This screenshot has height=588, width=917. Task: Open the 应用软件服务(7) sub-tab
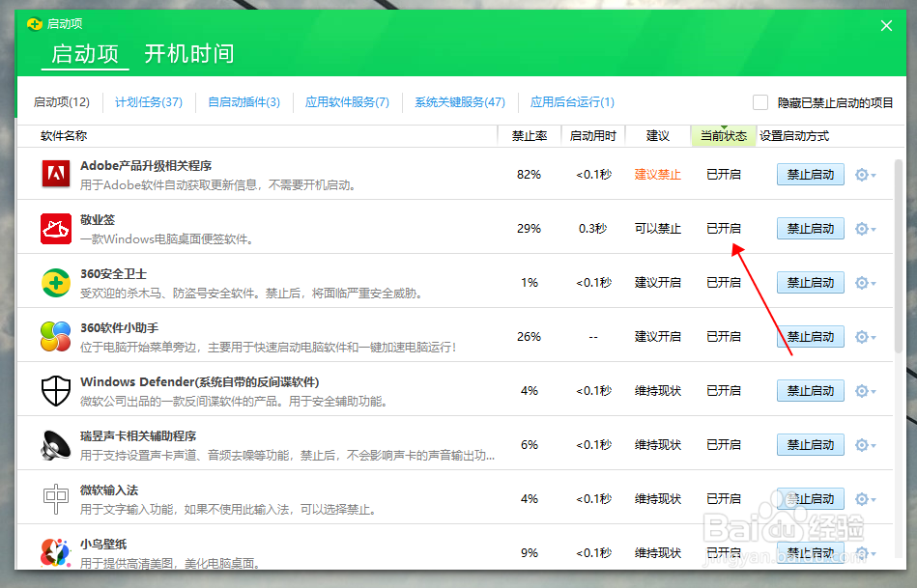point(347,102)
